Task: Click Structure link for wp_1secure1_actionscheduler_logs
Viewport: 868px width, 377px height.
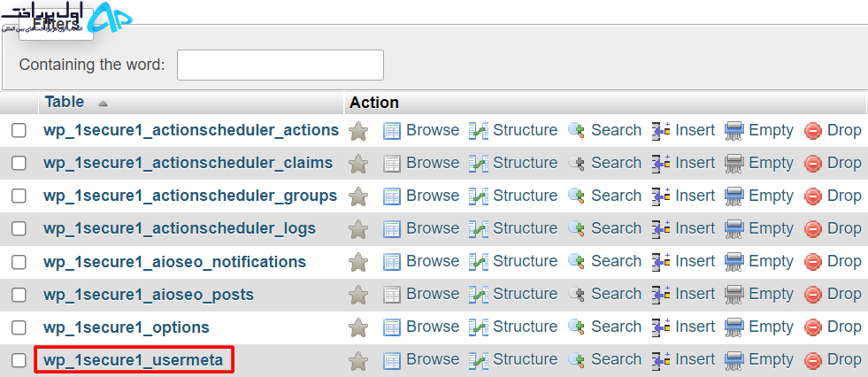Action: 526,228
